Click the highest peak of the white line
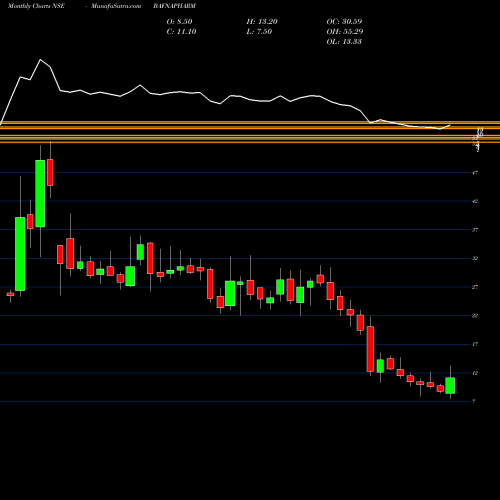Screen dimensions: 500x500 point(40,60)
